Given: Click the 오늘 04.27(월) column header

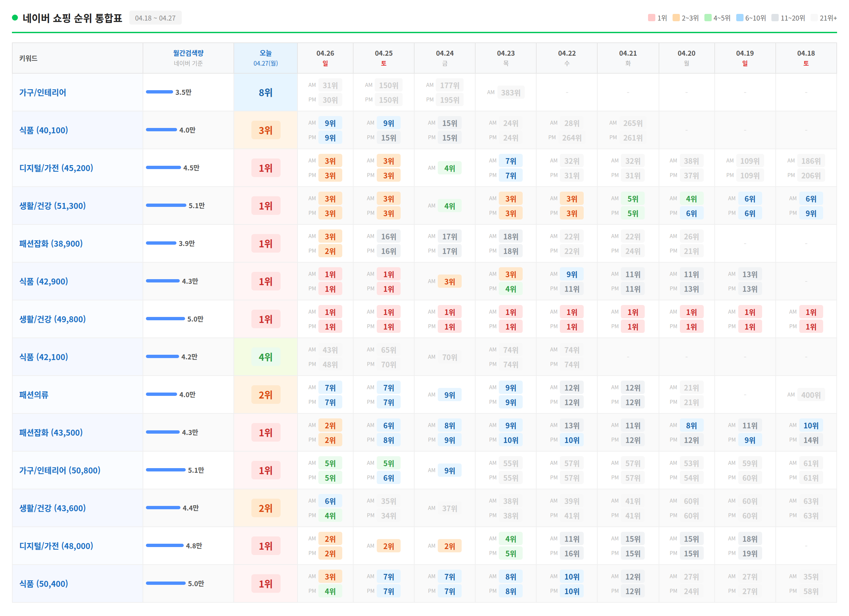Looking at the screenshot, I should (x=265, y=58).
